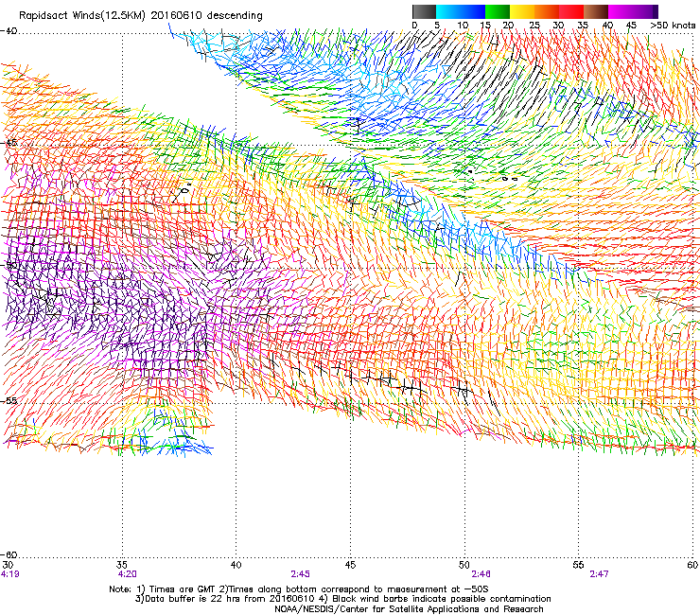The height and width of the screenshot is (615, 700).
Task: Click the 35 longitude label on bottom axis
Action: (122, 565)
